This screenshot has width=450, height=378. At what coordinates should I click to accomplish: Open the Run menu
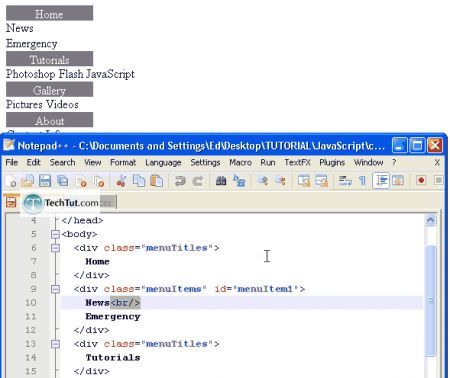(268, 162)
